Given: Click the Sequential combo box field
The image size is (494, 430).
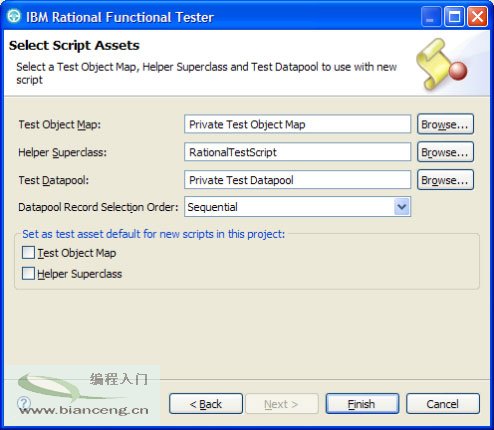Looking at the screenshot, I should pyautogui.click(x=297, y=207).
